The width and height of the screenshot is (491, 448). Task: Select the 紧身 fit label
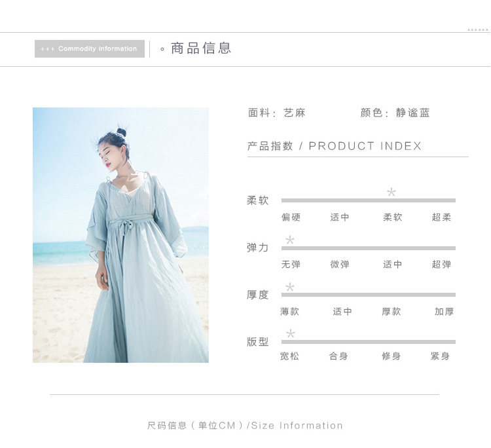pos(441,356)
